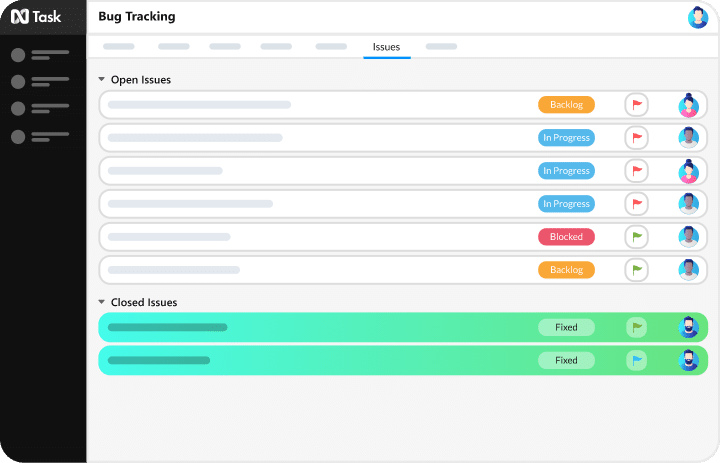The width and height of the screenshot is (720, 463).
Task: Open the user profile avatar in header
Action: click(698, 17)
